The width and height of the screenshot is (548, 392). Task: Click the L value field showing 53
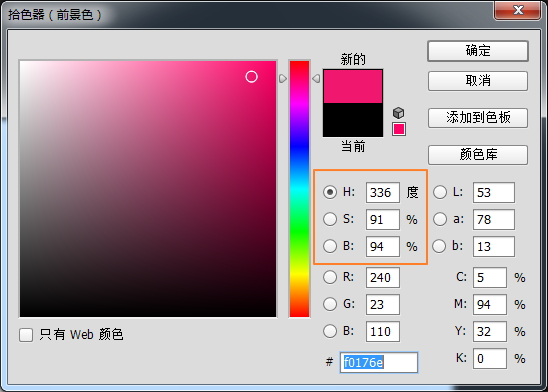[x=493, y=192]
